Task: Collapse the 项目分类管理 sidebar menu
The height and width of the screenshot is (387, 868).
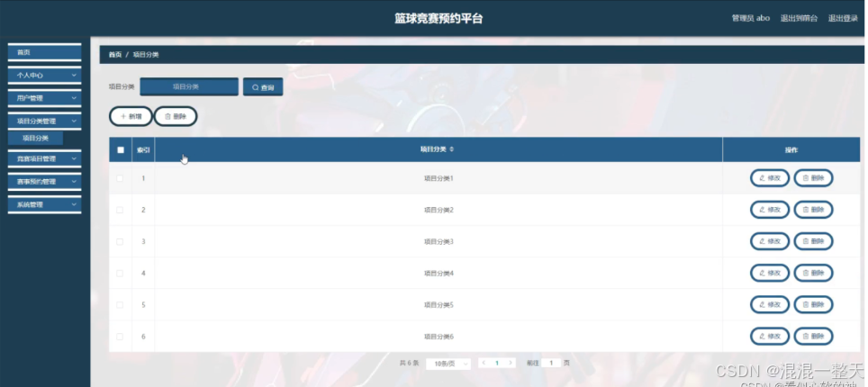Action: 44,121
